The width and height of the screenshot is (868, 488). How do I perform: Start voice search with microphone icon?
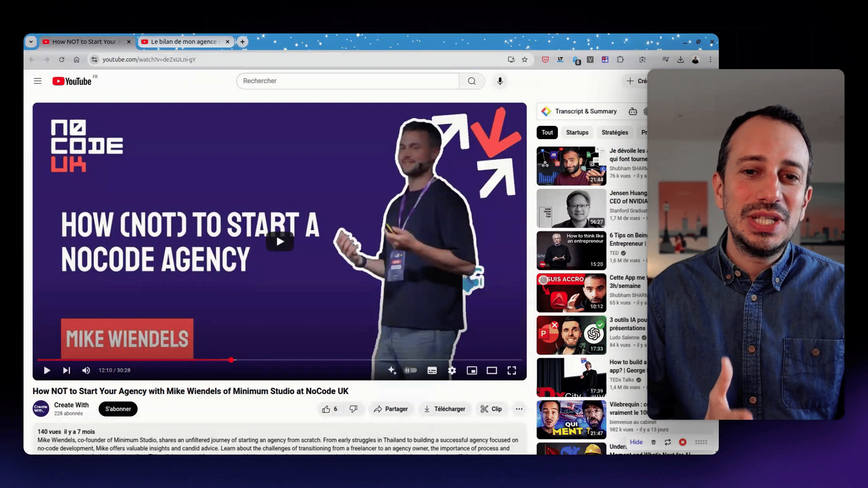coord(500,81)
